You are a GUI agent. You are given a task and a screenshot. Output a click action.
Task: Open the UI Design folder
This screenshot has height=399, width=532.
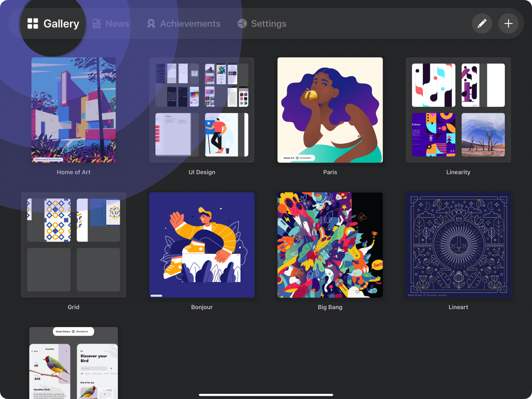pyautogui.click(x=202, y=110)
